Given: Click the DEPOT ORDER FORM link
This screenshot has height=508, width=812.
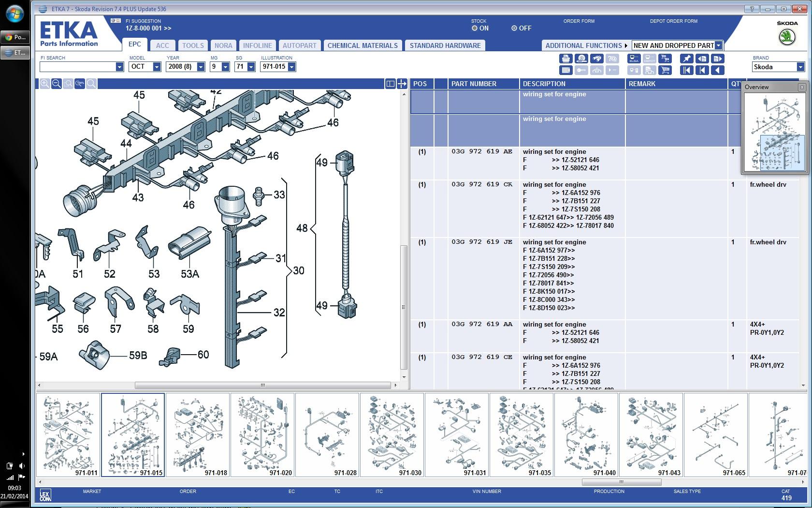Looking at the screenshot, I should [x=674, y=21].
